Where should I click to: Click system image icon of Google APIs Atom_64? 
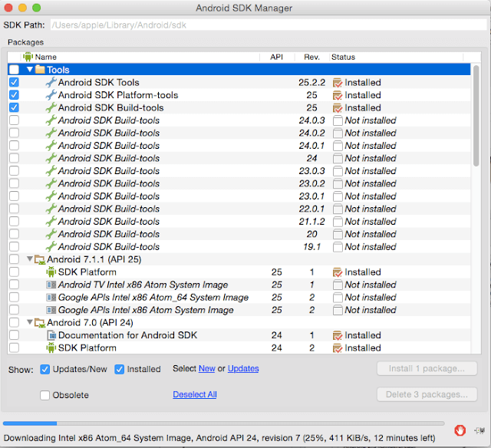51,297
